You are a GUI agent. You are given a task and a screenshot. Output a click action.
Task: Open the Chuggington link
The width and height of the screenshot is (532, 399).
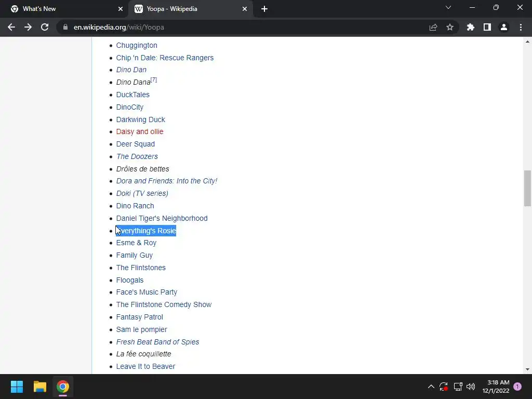pos(137,45)
